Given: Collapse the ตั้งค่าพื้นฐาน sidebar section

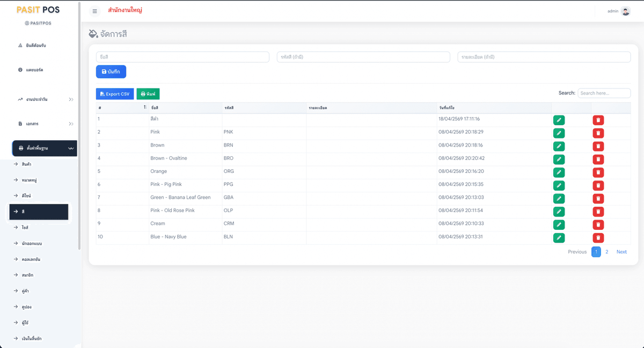Looking at the screenshot, I should [45, 148].
